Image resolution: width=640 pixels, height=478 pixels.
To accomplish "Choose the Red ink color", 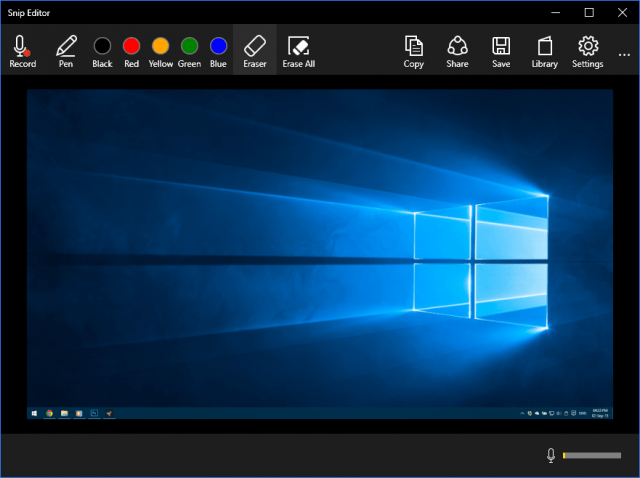I will 131,51.
